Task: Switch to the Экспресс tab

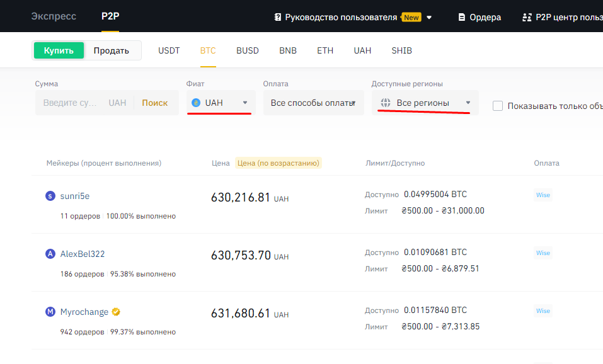Action: pos(54,16)
